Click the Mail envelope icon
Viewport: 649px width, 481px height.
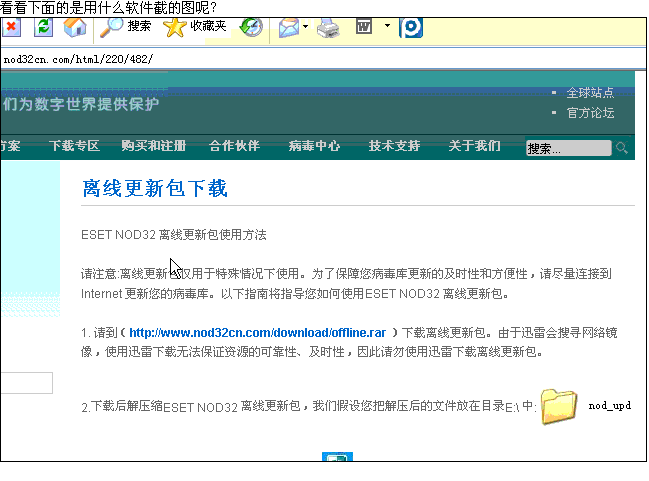(x=289, y=28)
